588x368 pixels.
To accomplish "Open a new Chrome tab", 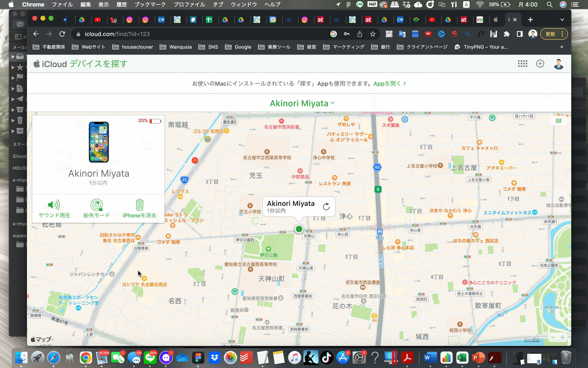I will (x=530, y=20).
